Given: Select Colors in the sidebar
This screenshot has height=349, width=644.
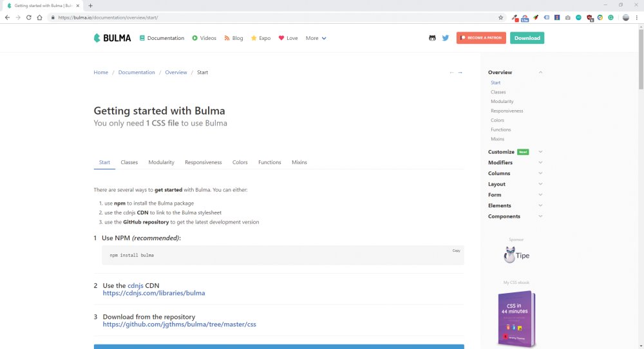Looking at the screenshot, I should point(497,120).
